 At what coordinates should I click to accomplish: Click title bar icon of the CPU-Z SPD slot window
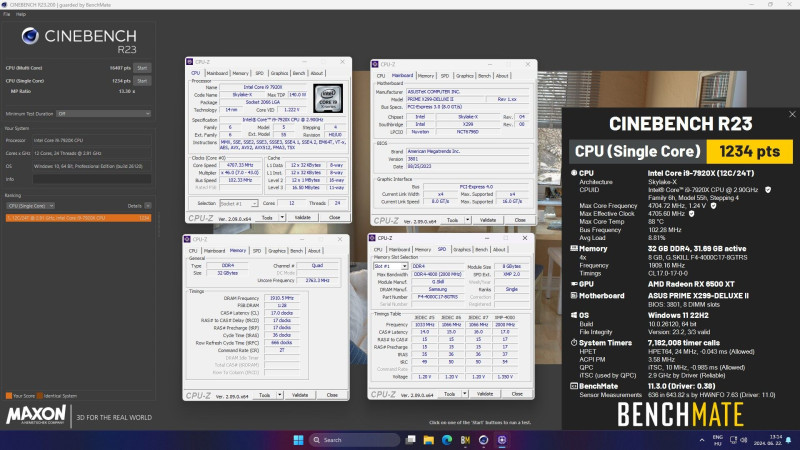(x=372, y=238)
